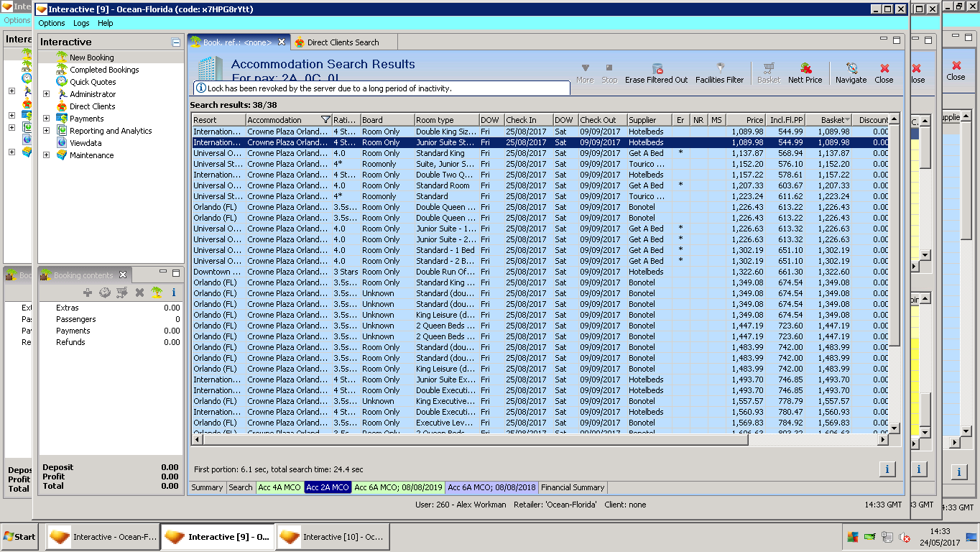The width and height of the screenshot is (980, 552).
Task: Expand the Payments tree node
Action: coord(47,119)
